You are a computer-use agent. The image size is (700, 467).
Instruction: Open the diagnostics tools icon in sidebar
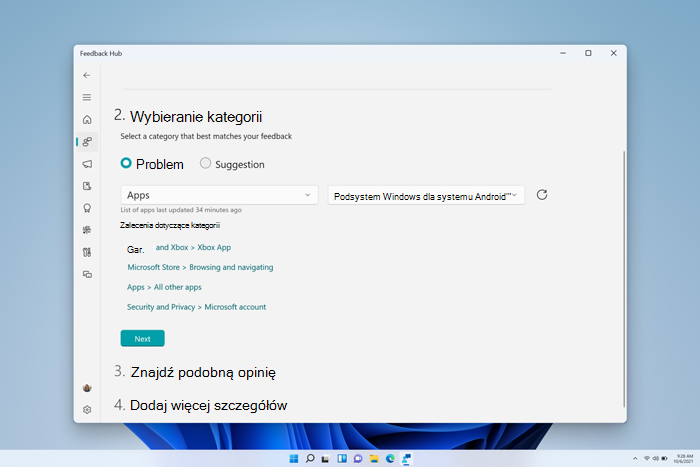click(87, 252)
